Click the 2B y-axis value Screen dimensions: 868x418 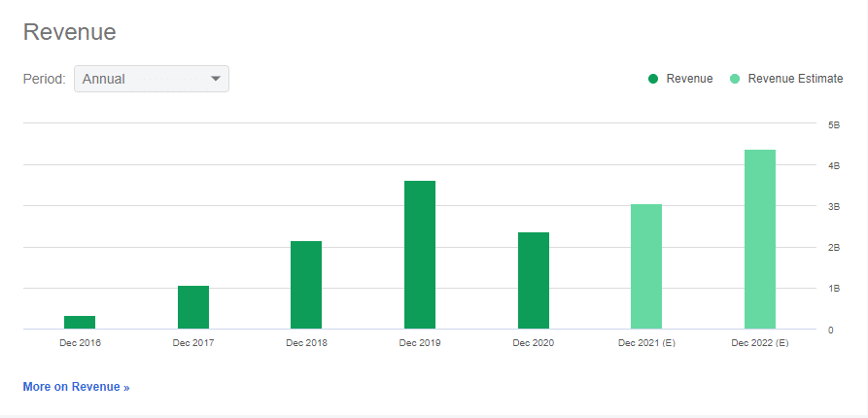click(x=835, y=248)
